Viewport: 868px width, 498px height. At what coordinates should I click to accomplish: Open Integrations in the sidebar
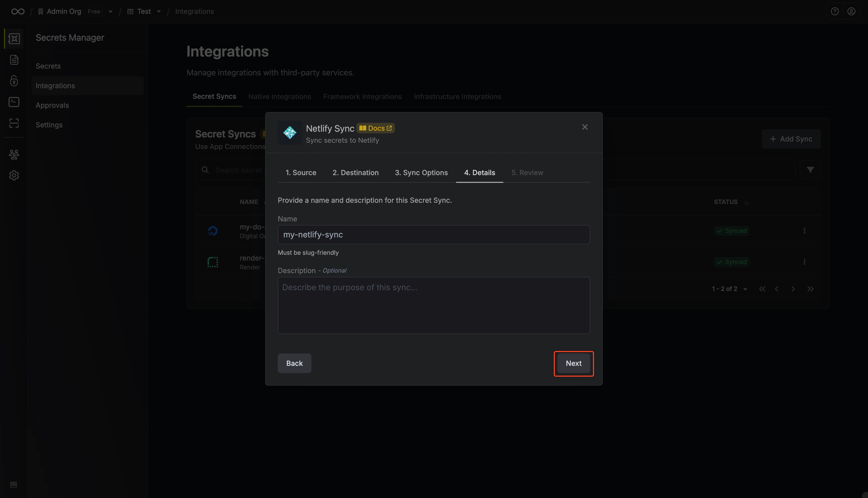pyautogui.click(x=87, y=85)
